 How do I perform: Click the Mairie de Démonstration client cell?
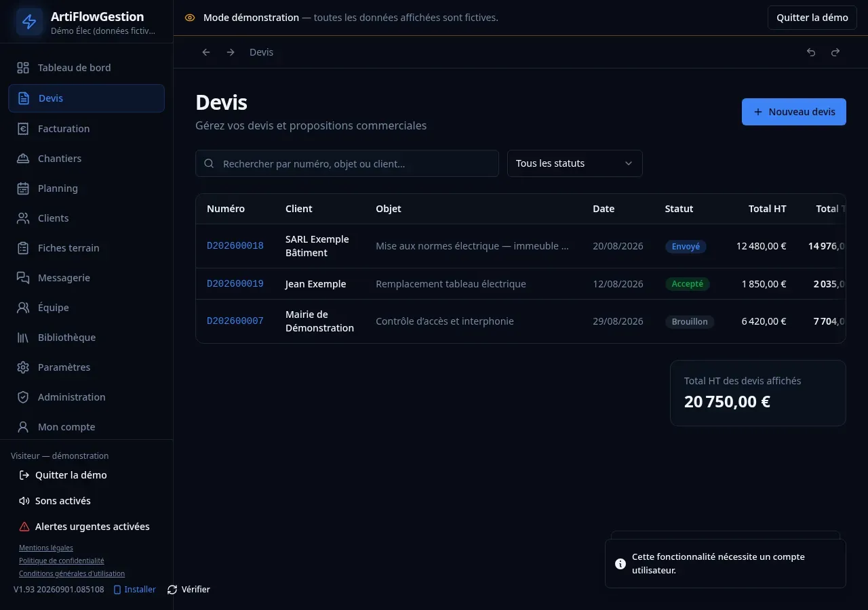tap(320, 321)
